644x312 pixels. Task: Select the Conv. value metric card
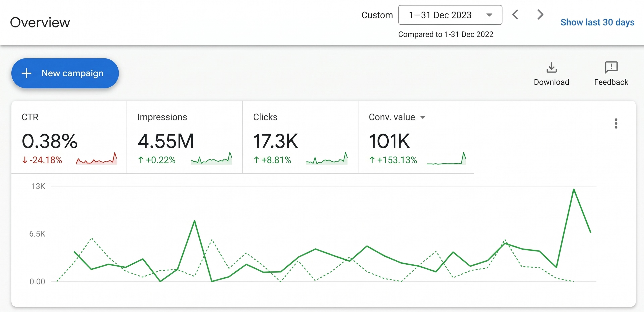click(416, 137)
